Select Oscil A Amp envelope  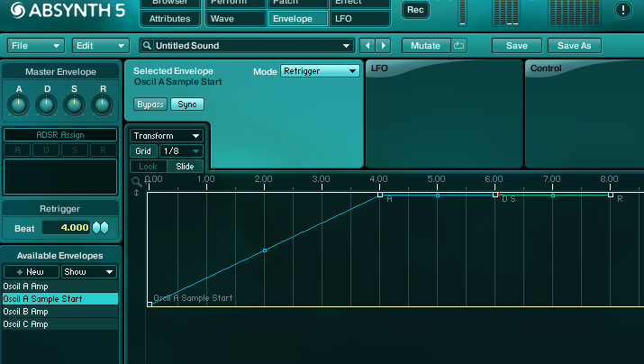click(60, 287)
